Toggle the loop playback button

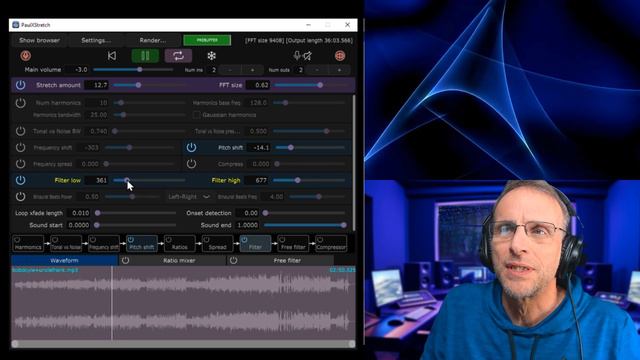pyautogui.click(x=178, y=56)
